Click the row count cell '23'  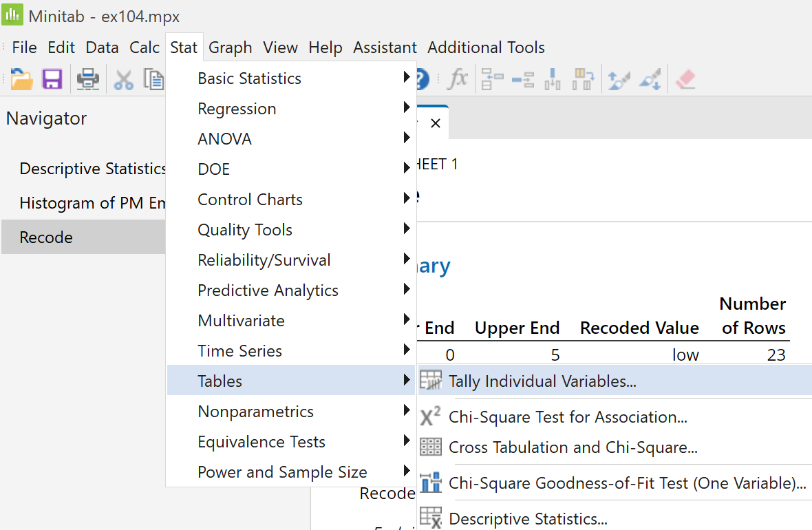(x=776, y=354)
